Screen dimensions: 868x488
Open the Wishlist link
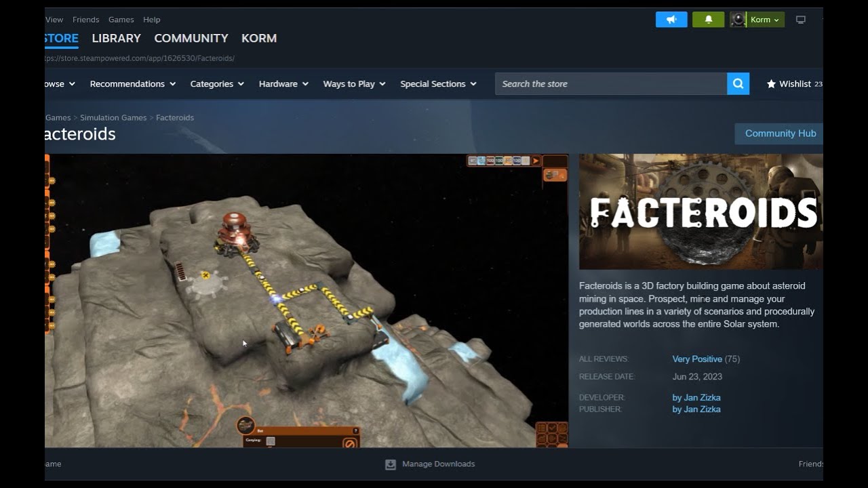tap(795, 84)
